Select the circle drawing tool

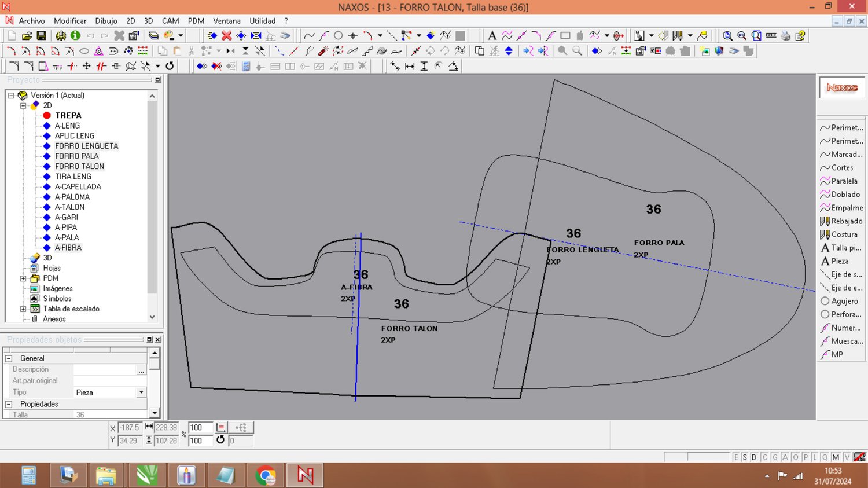(339, 36)
